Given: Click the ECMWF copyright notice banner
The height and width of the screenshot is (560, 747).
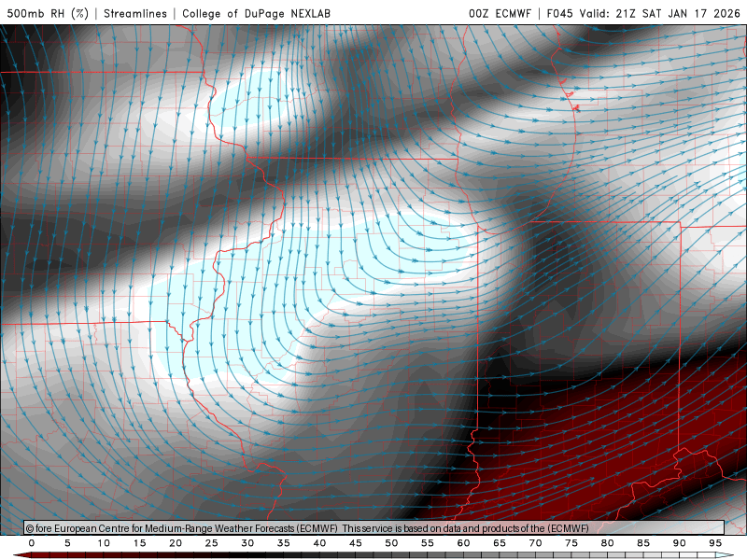Looking at the screenshot, I should [x=374, y=527].
